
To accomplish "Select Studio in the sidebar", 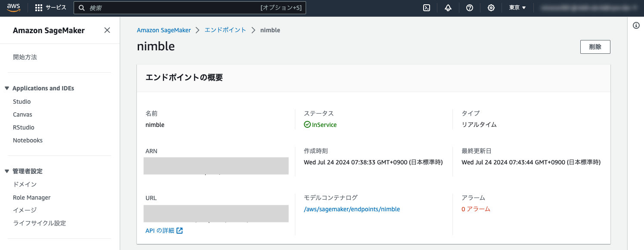I will (x=22, y=101).
